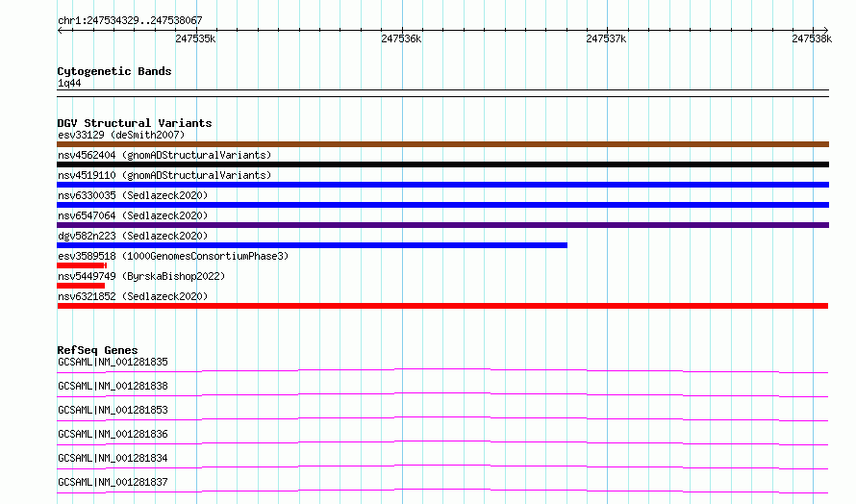Open nsv6321852 (Sedlazeck2020) label
The height and width of the screenshot is (504, 856).
tap(133, 296)
